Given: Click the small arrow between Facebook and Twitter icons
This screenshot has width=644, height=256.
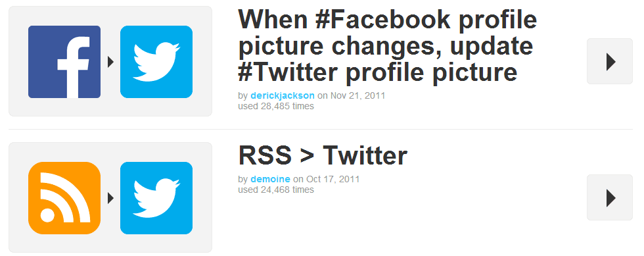Looking at the screenshot, I should click(x=110, y=62).
